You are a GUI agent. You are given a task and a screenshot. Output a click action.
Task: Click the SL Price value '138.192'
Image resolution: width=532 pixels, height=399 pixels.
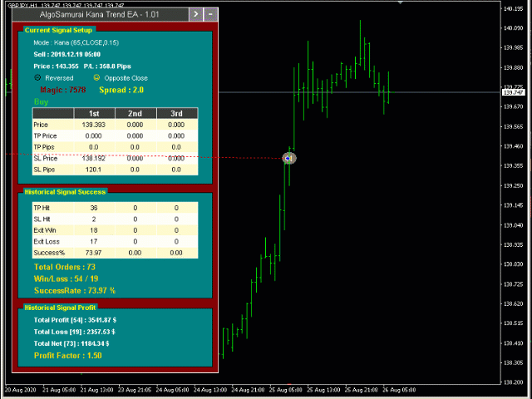(94, 158)
